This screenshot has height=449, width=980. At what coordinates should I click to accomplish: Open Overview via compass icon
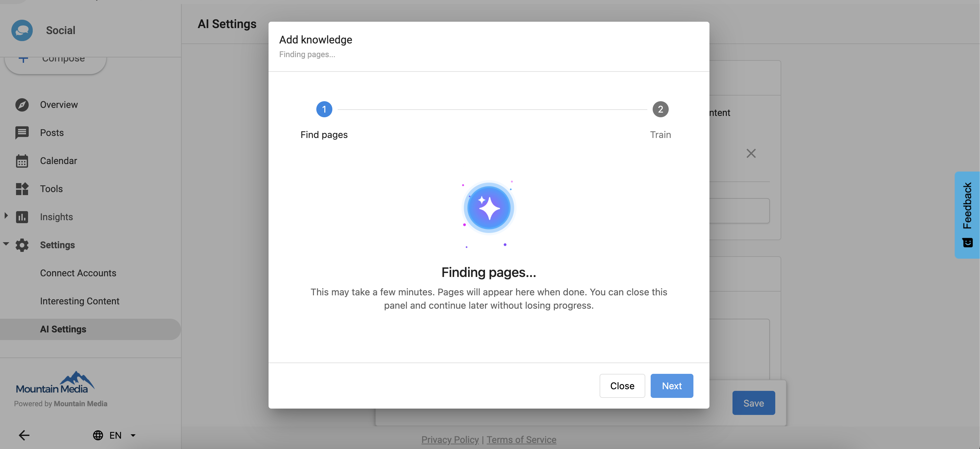[x=22, y=105]
